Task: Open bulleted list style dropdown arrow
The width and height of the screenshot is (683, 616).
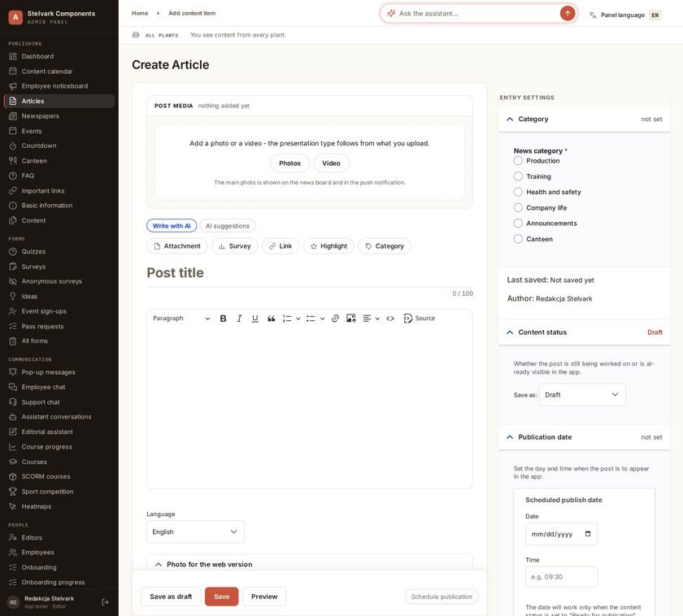Action: [x=322, y=319]
